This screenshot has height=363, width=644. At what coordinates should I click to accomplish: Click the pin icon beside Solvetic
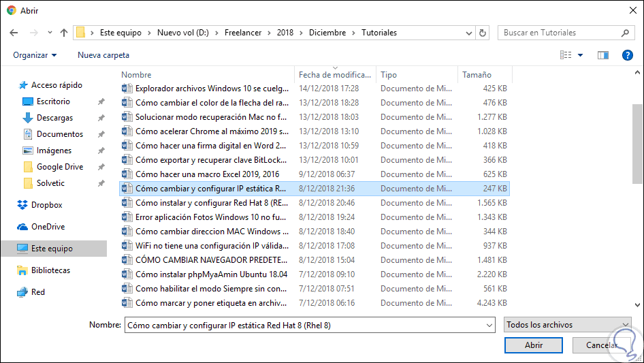point(101,183)
